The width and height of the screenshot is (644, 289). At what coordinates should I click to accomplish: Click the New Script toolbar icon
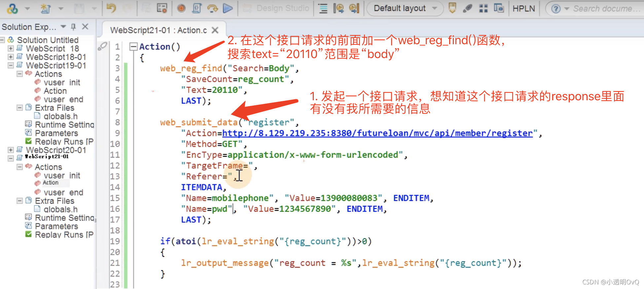[46, 9]
